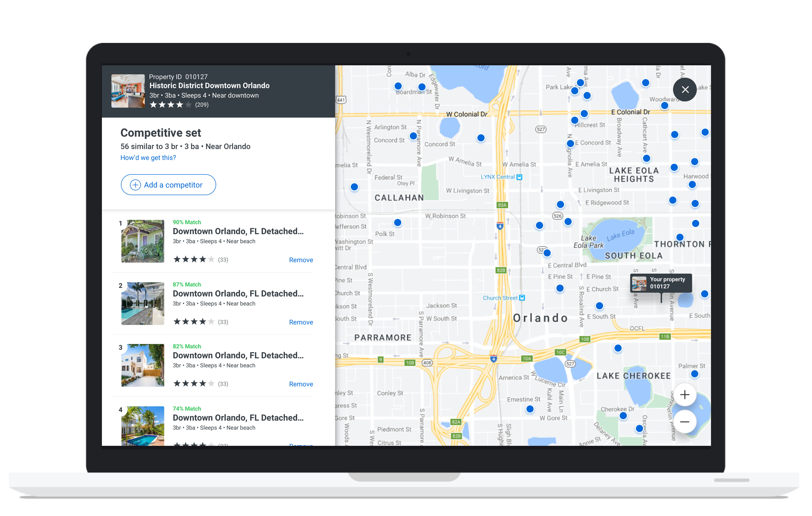
Task: Select the map pin near Cherokee Dr
Action: click(x=623, y=416)
